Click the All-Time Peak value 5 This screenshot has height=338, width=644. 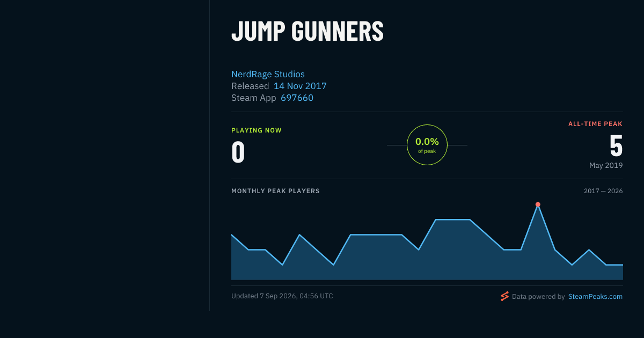(616, 145)
